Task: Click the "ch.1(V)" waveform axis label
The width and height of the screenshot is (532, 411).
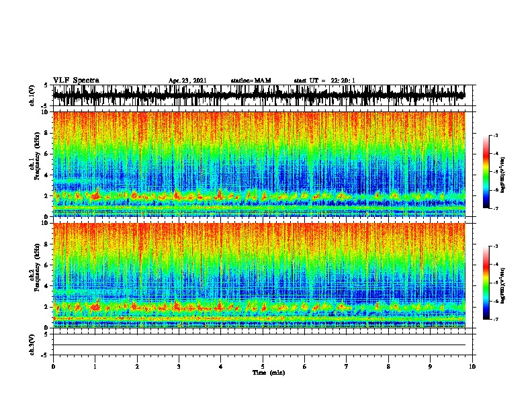Action: 32,95
